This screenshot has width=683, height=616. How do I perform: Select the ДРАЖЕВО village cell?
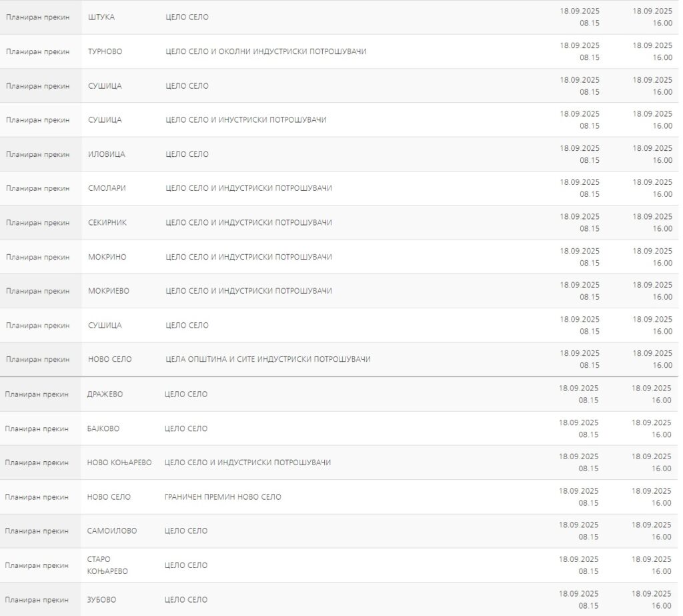click(105, 394)
